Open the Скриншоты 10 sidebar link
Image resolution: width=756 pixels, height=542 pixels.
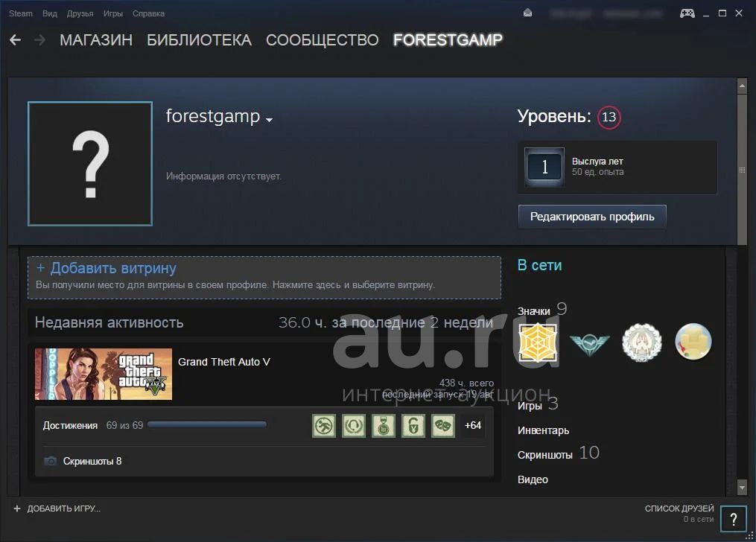pos(559,453)
